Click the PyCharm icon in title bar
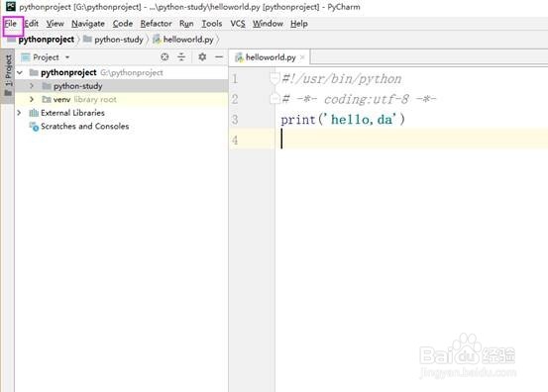This screenshot has width=548, height=392. [x=11, y=6]
